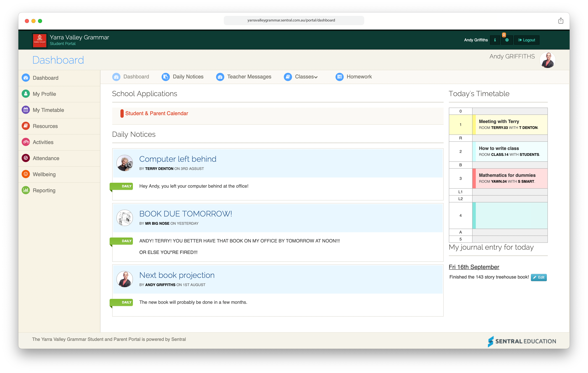
Task: Click the Attendance checkmark sidebar icon
Action: tap(26, 158)
